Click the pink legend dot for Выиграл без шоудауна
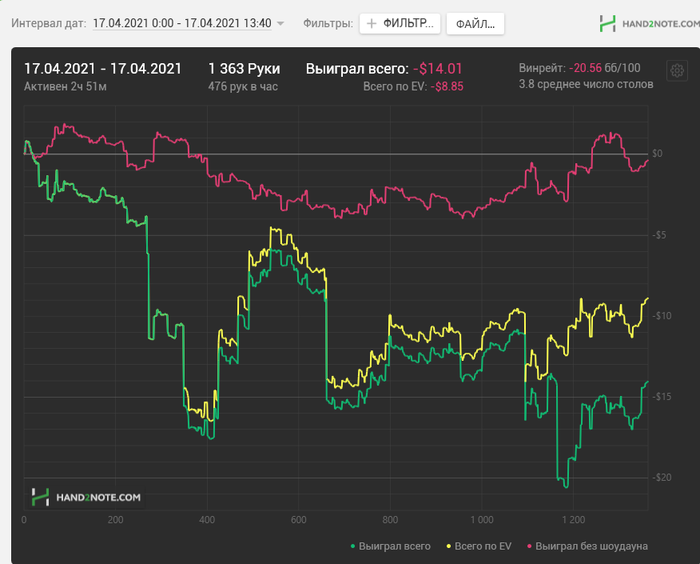 click(529, 546)
